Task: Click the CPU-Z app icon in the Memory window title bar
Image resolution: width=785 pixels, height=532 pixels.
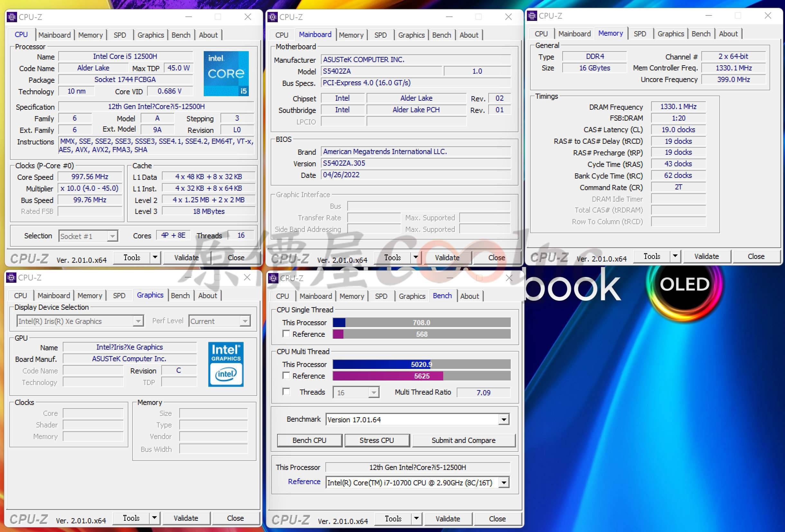Action: [x=532, y=15]
